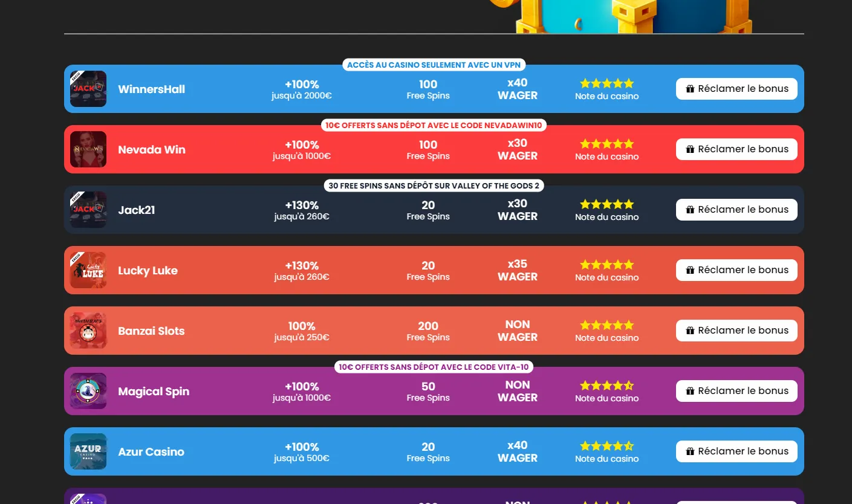
Task: Click the Jack21 casino logo
Action: (x=88, y=210)
